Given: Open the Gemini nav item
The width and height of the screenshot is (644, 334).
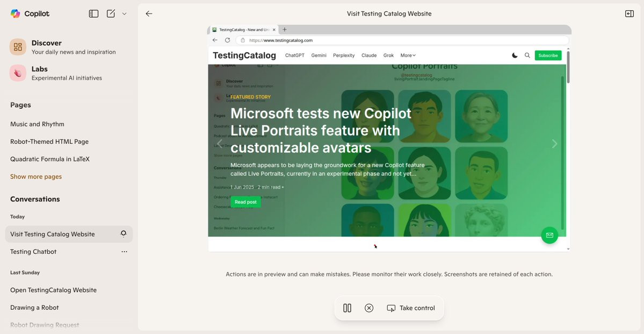Looking at the screenshot, I should [x=319, y=55].
